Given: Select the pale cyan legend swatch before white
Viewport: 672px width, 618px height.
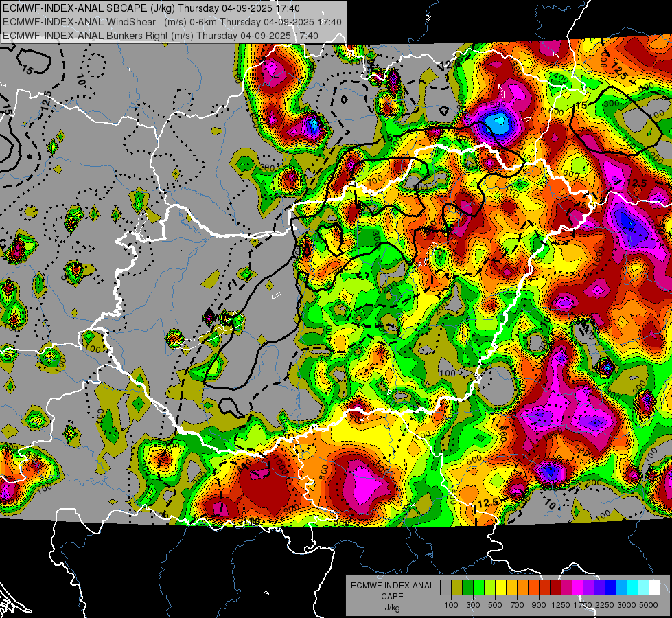Looking at the screenshot, I should coord(643,588).
